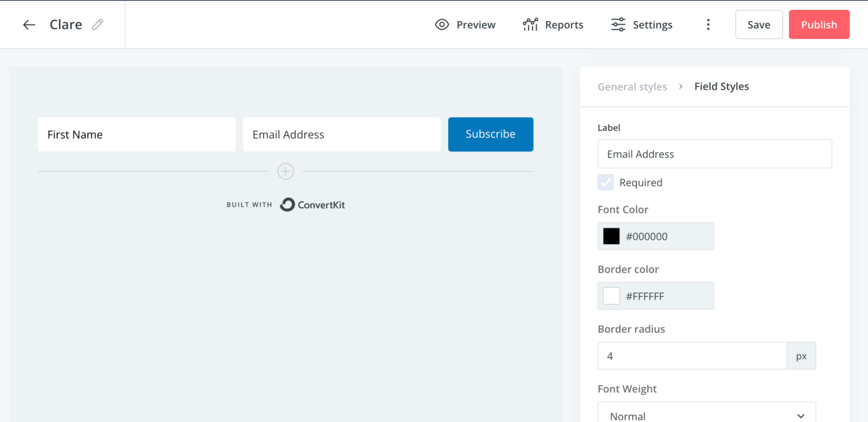This screenshot has height=422, width=868.
Task: Select the Email Address form field
Action: pos(342,135)
